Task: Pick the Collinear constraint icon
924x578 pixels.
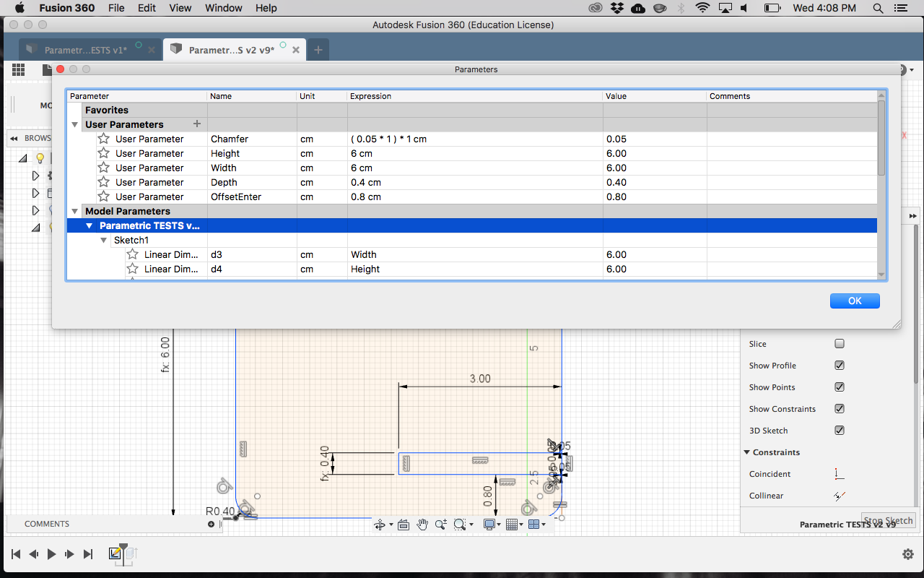Action: click(839, 496)
